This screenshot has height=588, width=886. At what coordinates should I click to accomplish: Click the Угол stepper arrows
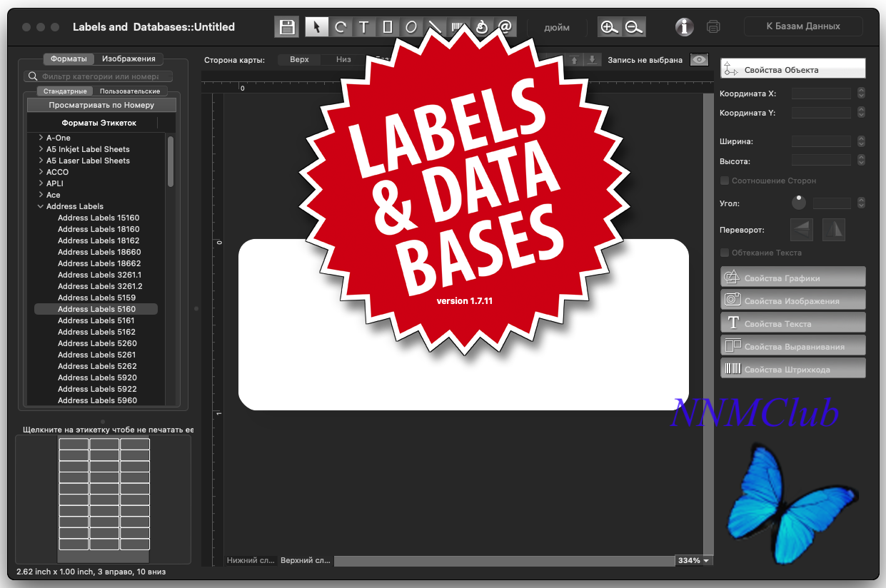coord(861,203)
